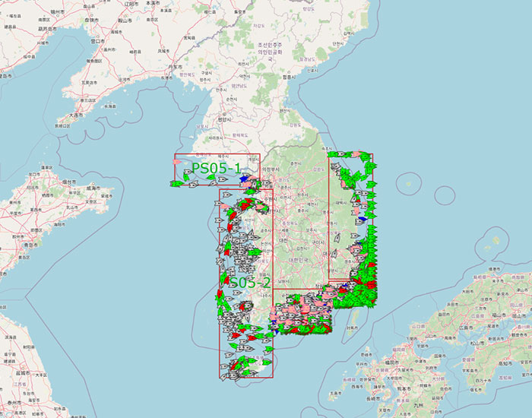The height and width of the screenshot is (418, 532).
Task: Click the PS05-1 zone label
Action: point(216,167)
